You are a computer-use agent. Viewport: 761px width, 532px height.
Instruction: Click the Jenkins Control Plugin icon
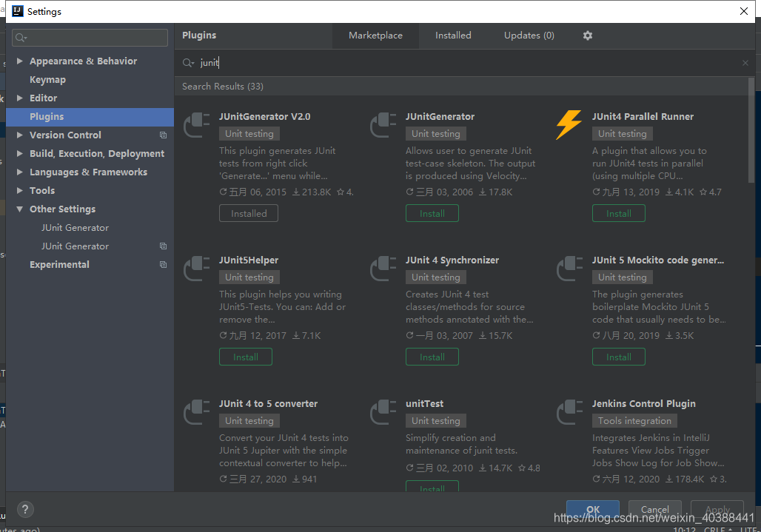[569, 412]
